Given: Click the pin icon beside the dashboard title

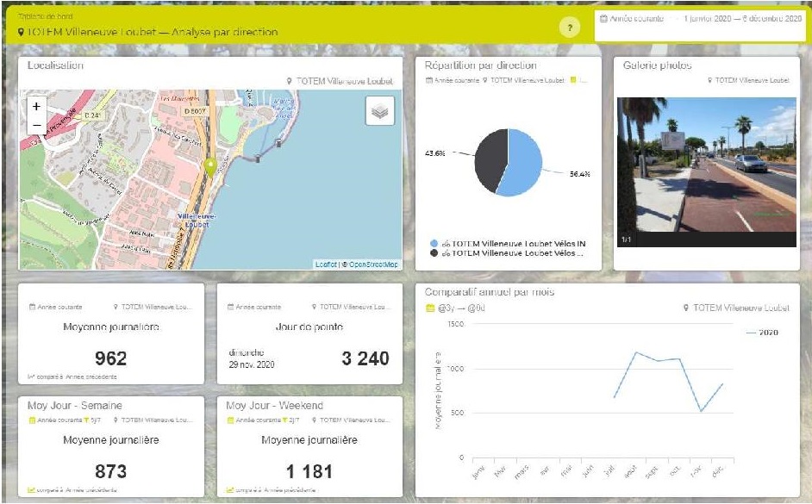Looking at the screenshot, I should click(21, 33).
